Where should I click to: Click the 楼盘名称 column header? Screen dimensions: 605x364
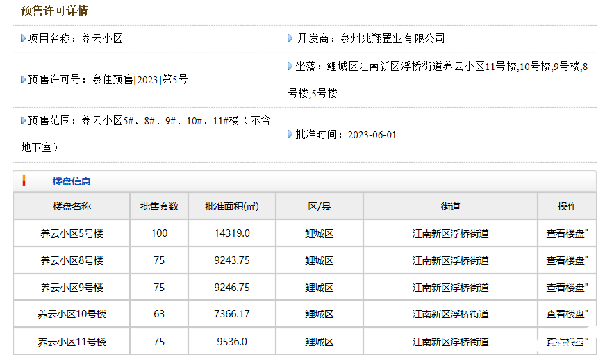(72, 206)
